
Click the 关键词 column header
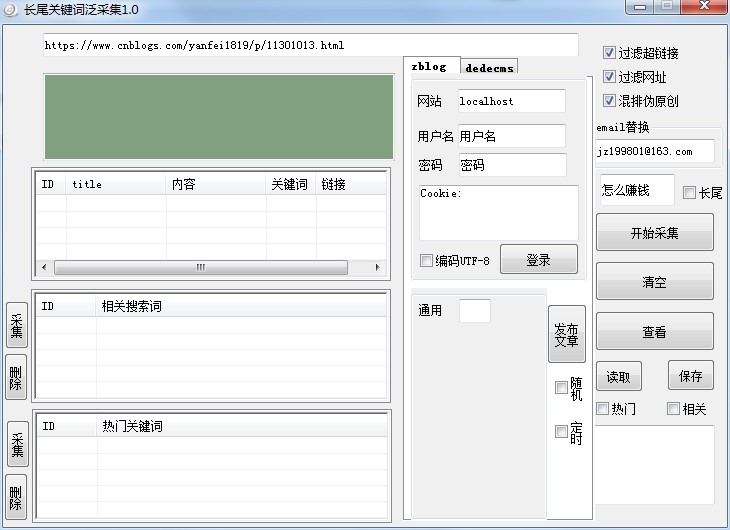[x=291, y=184]
